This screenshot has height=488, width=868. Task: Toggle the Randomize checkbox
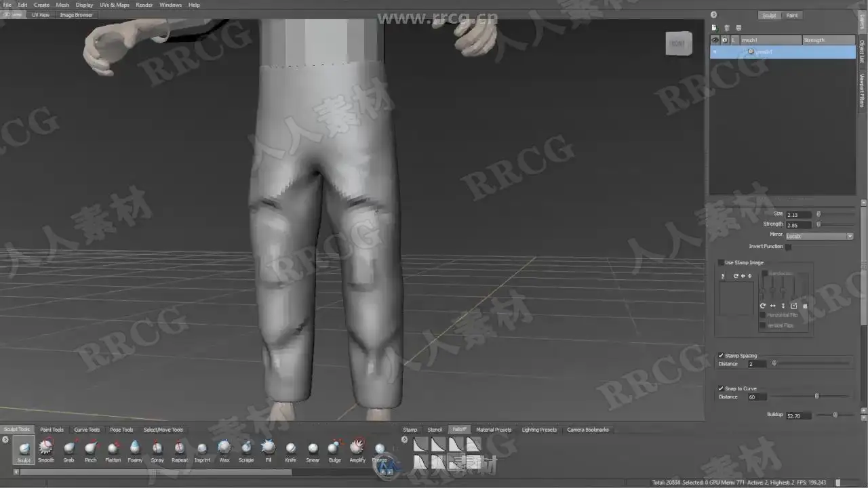[x=765, y=273]
